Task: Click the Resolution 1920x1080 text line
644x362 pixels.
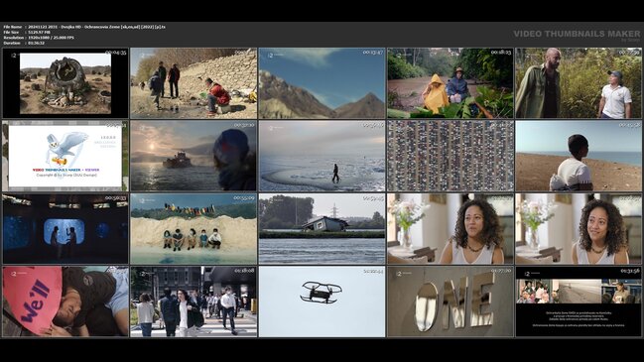Action: (x=39, y=38)
